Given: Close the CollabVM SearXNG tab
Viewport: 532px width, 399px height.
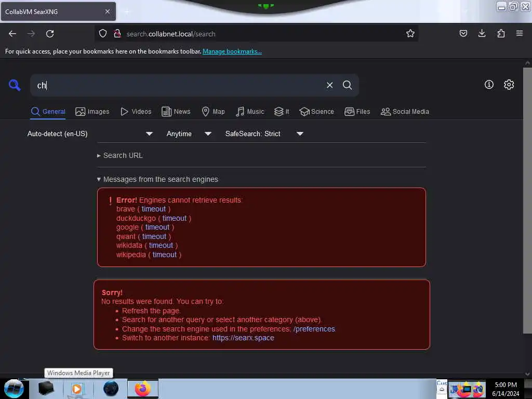Looking at the screenshot, I should click(x=108, y=11).
